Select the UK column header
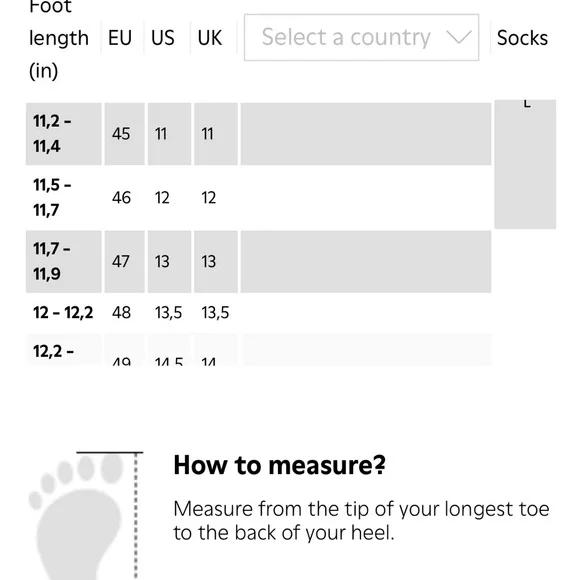 click(210, 38)
